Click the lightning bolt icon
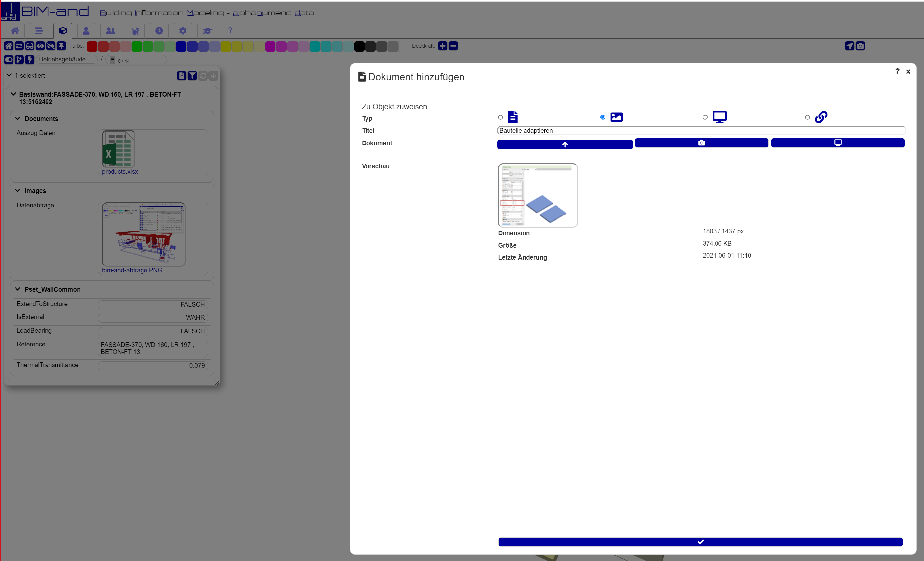Screen dimensions: 924x561 (x=30, y=59)
